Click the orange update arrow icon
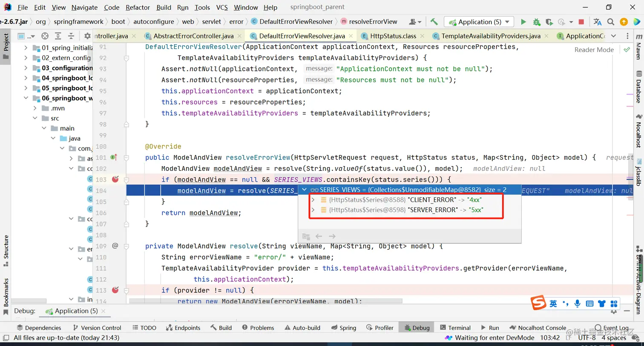644x346 pixels. (624, 22)
